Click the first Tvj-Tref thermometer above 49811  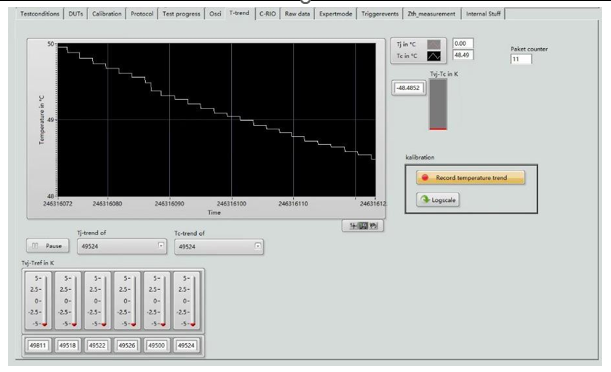[38, 301]
